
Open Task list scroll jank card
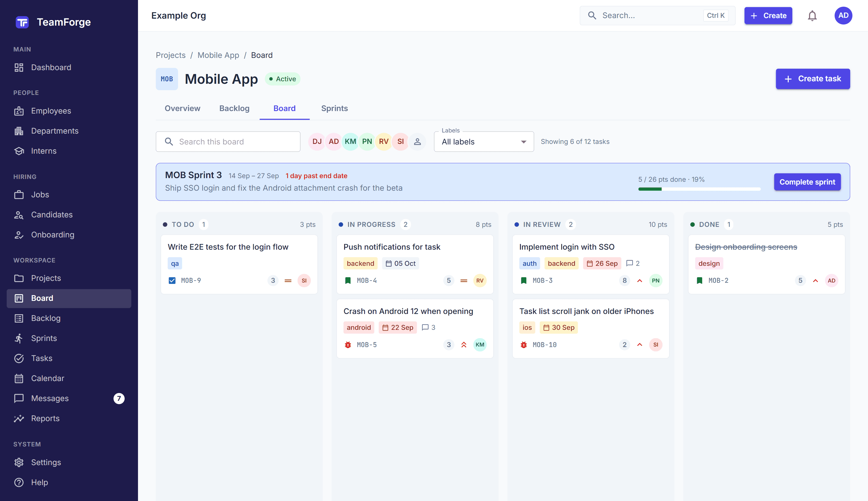[x=590, y=328]
